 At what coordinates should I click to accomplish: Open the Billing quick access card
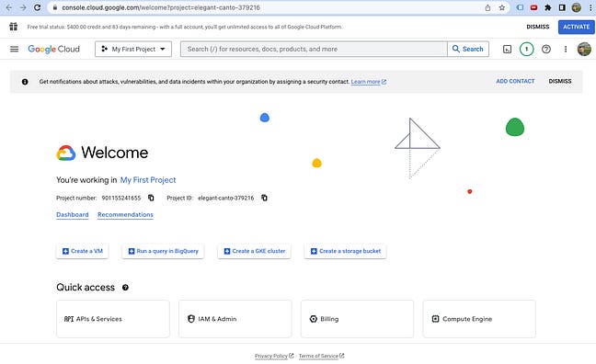(357, 319)
